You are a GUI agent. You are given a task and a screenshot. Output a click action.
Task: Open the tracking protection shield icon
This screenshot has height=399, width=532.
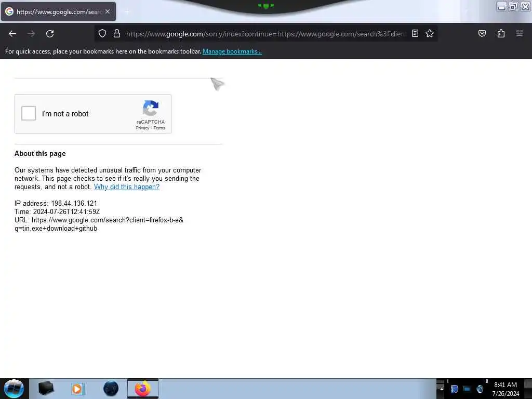click(102, 33)
